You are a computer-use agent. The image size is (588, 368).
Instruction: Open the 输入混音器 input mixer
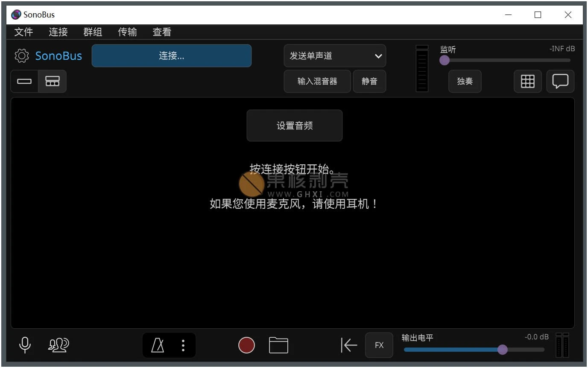[x=317, y=82]
